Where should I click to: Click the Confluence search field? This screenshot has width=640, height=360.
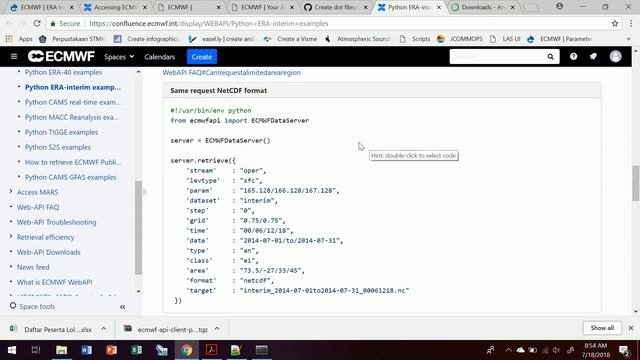coord(498,57)
